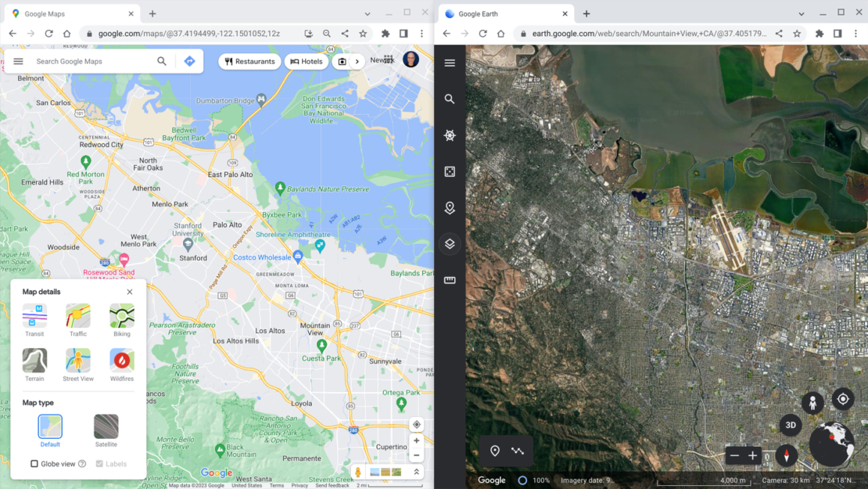Open the Map Style layers icon in Earth
The image size is (868, 489).
pos(450,244)
